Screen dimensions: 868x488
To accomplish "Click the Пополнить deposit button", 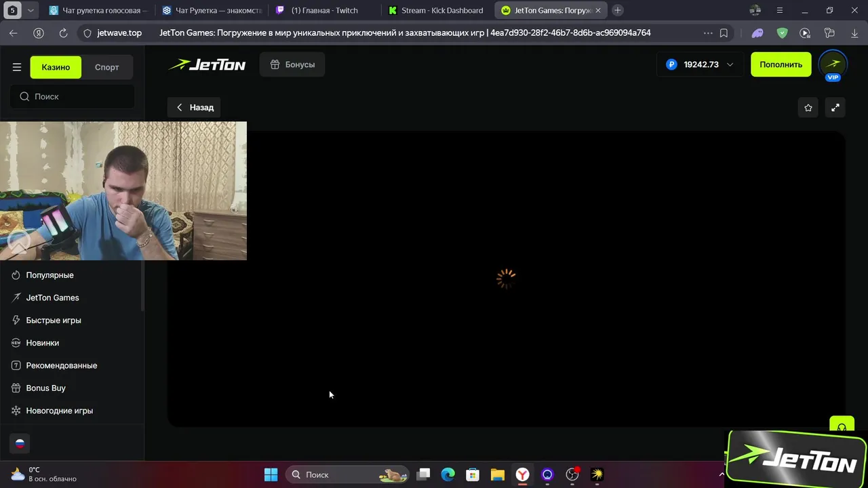I will point(781,64).
